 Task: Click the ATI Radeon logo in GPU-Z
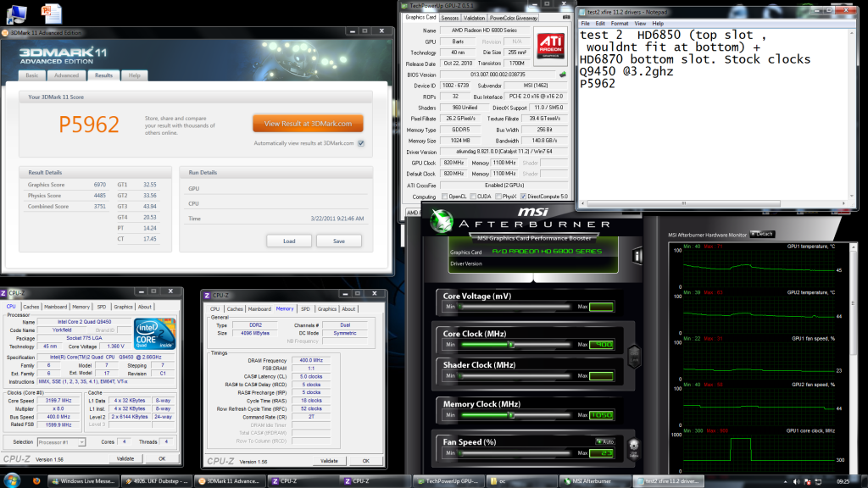pos(550,46)
